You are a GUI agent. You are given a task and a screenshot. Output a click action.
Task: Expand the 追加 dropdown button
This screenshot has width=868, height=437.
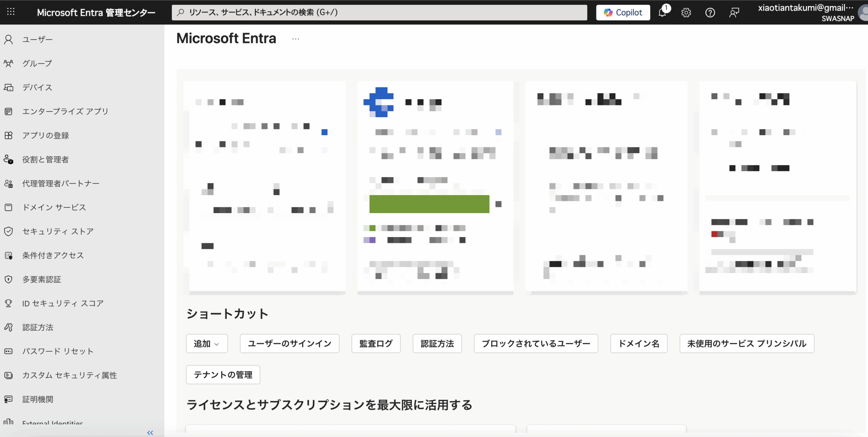[206, 344]
